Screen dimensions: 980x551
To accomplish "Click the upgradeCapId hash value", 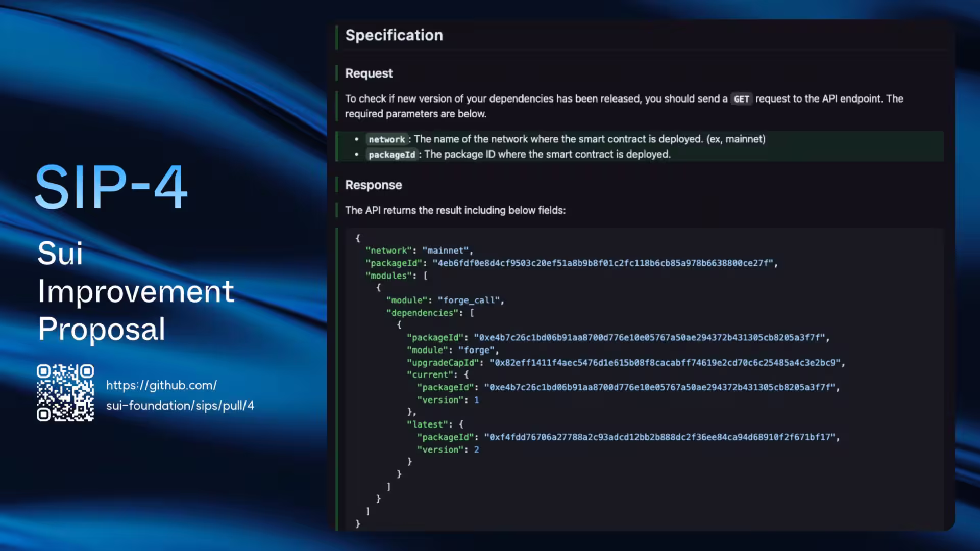I will [x=665, y=363].
